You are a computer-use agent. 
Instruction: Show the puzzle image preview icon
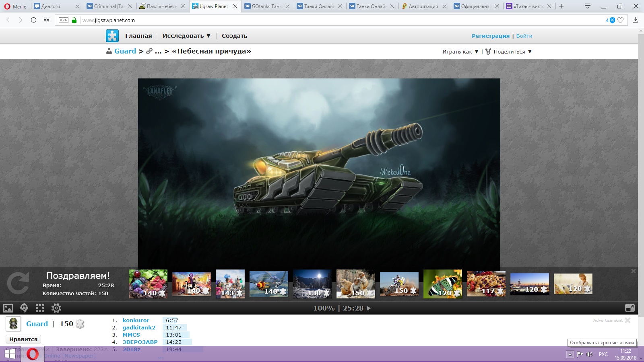[8, 308]
